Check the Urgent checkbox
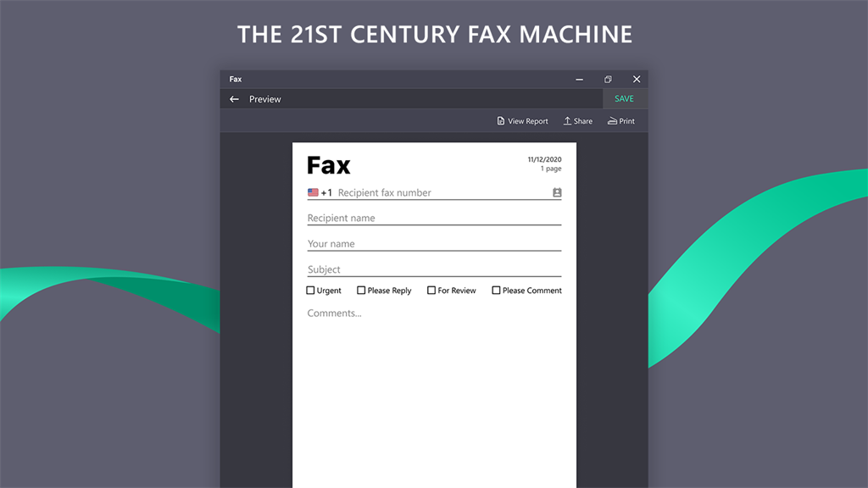Viewport: 868px width, 488px height. click(x=310, y=291)
